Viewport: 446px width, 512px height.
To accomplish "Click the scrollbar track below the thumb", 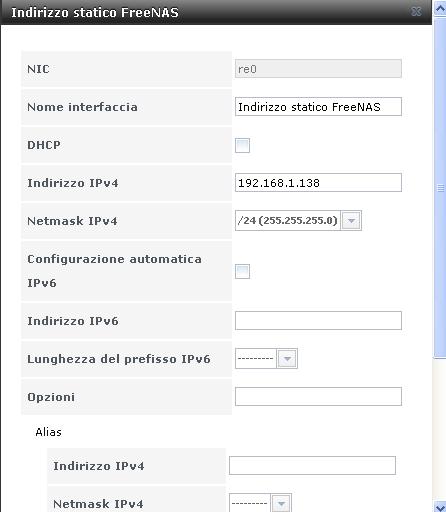I will (440, 428).
